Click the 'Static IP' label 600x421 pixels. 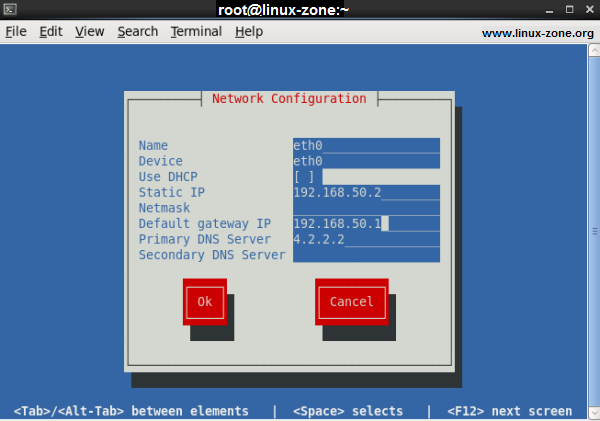coord(171,193)
